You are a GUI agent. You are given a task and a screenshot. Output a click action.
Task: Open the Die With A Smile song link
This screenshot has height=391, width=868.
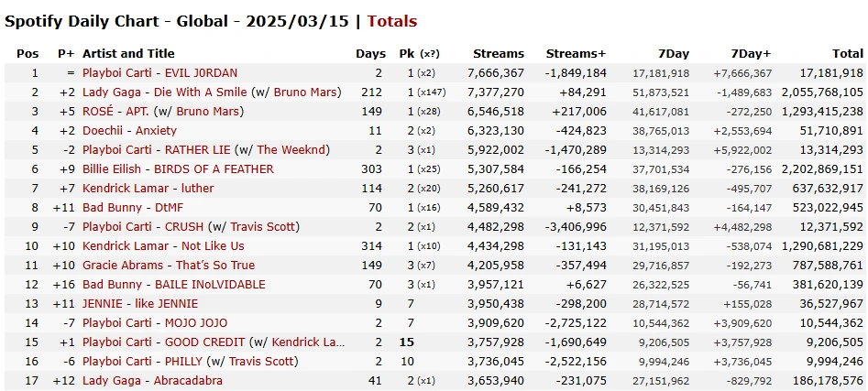[x=201, y=92]
